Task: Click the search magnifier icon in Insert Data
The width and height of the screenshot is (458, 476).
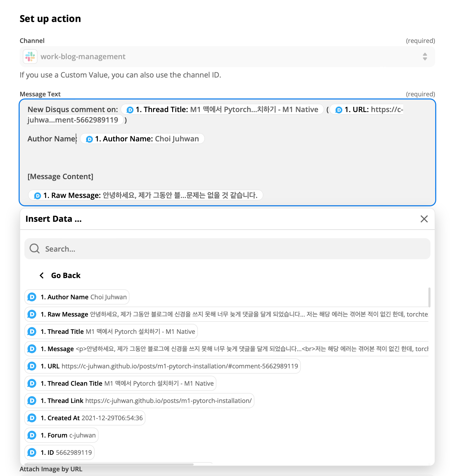Action: tap(34, 248)
